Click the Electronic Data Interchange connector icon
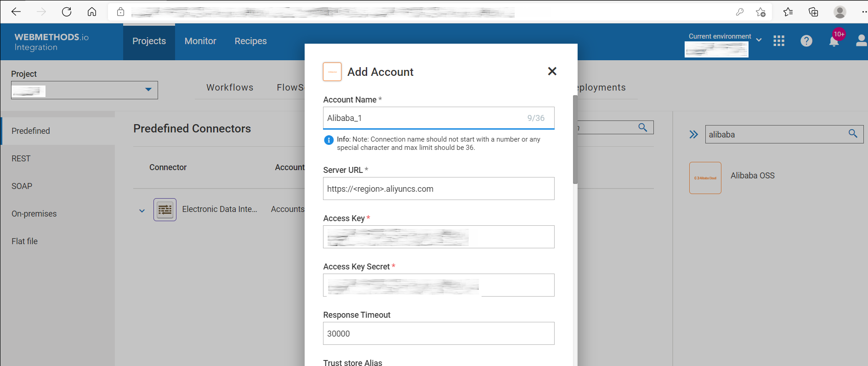 [165, 210]
